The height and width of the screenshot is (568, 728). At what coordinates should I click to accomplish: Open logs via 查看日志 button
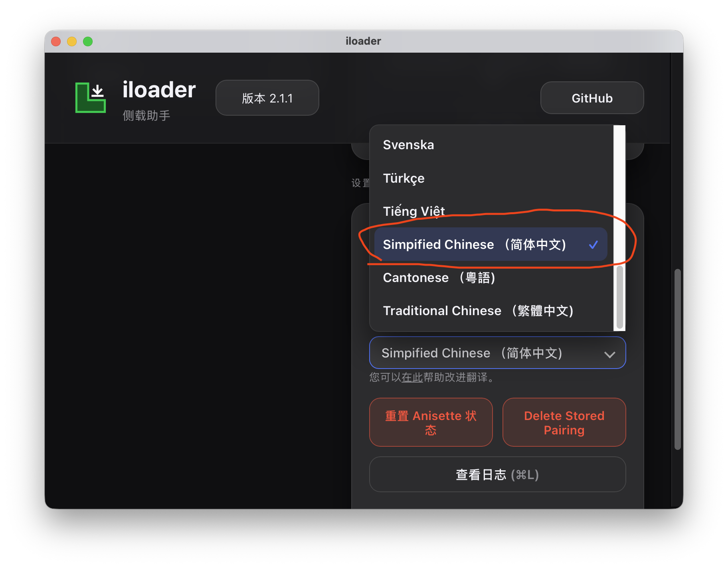point(497,475)
